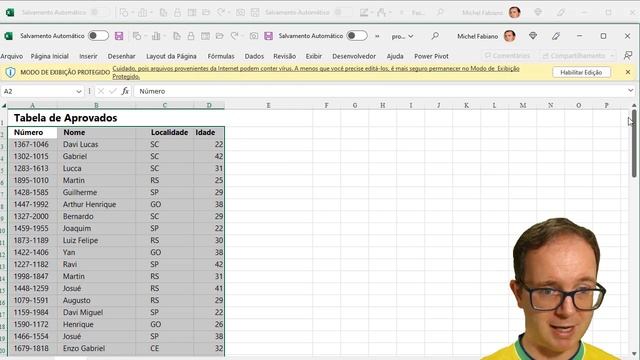
Task: Open the search magnifier in the title bar
Action: click(x=435, y=36)
